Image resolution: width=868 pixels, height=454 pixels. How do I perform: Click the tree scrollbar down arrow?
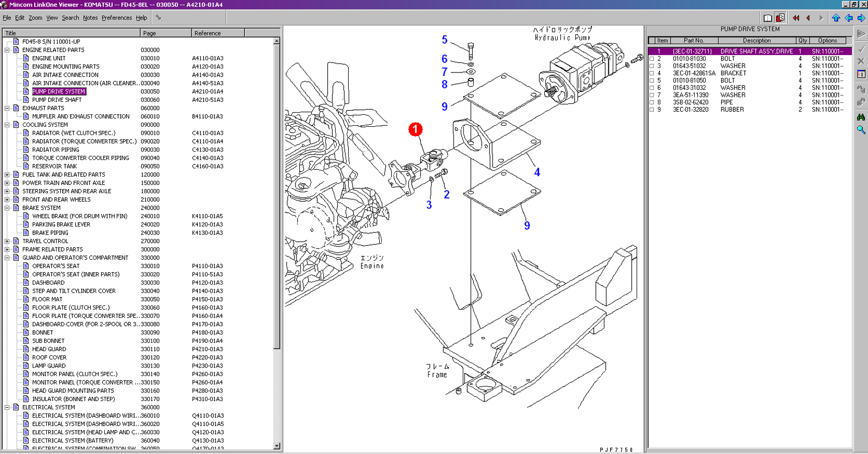(x=277, y=446)
